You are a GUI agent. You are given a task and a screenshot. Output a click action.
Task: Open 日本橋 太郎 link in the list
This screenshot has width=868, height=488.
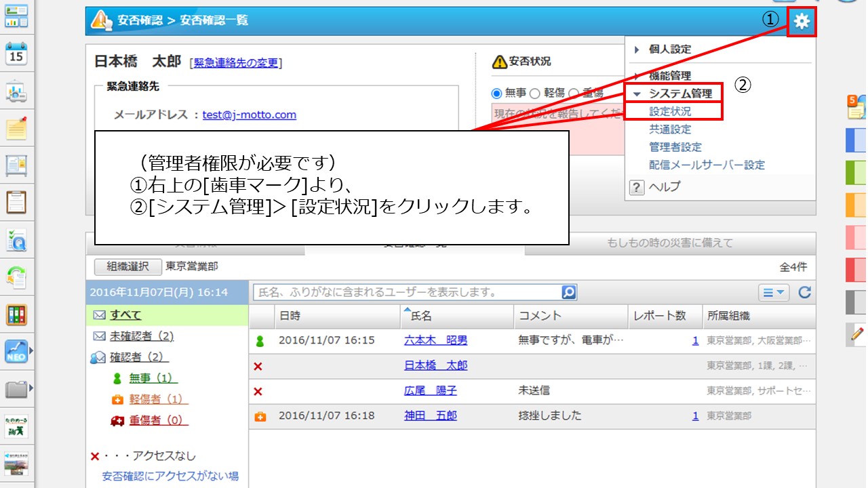(436, 365)
